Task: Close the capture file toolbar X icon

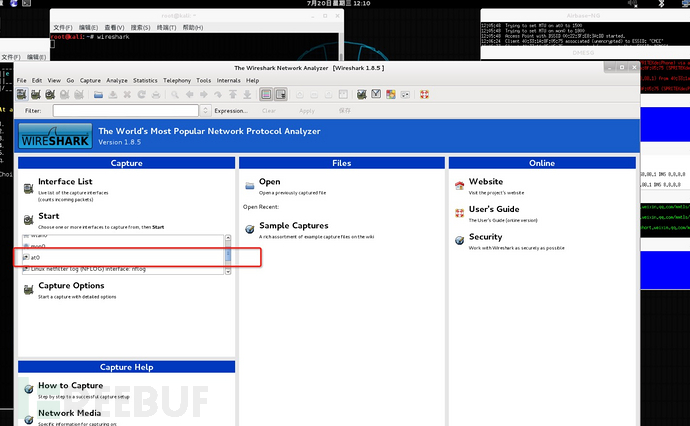Action: coord(127,95)
